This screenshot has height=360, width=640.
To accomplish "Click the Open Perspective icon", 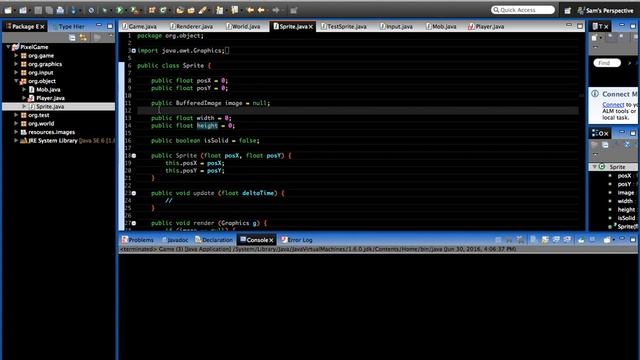I will [568, 11].
